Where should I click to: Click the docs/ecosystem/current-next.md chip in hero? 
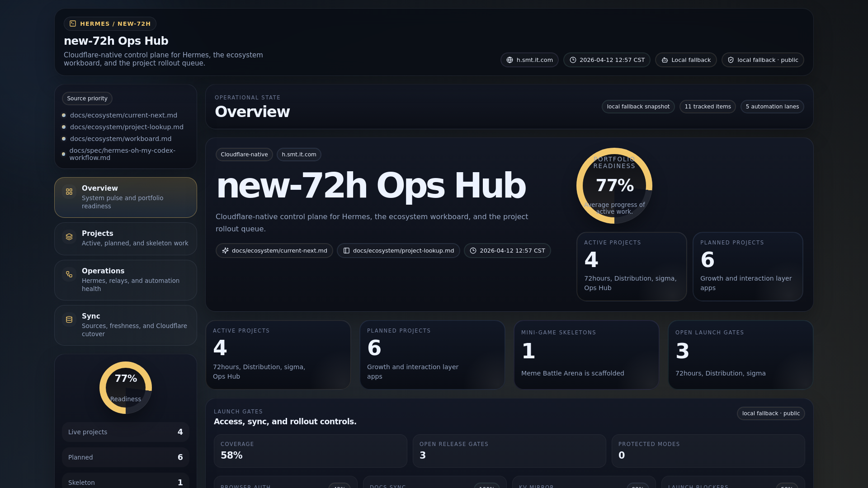pyautogui.click(x=274, y=251)
